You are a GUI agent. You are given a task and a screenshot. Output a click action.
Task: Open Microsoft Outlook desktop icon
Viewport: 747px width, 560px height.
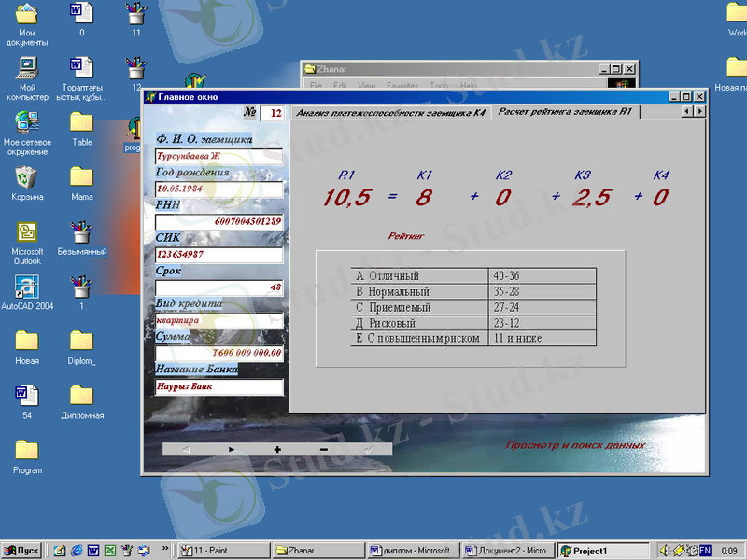[27, 232]
